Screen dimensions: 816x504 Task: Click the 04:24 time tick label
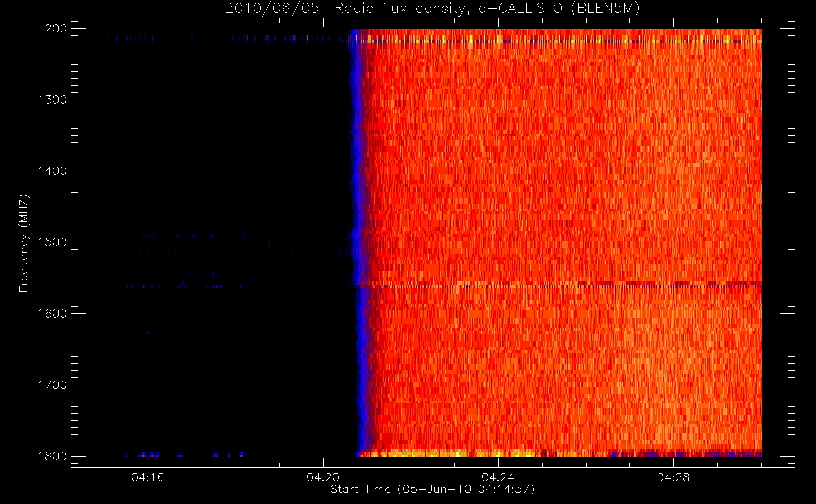click(x=498, y=477)
